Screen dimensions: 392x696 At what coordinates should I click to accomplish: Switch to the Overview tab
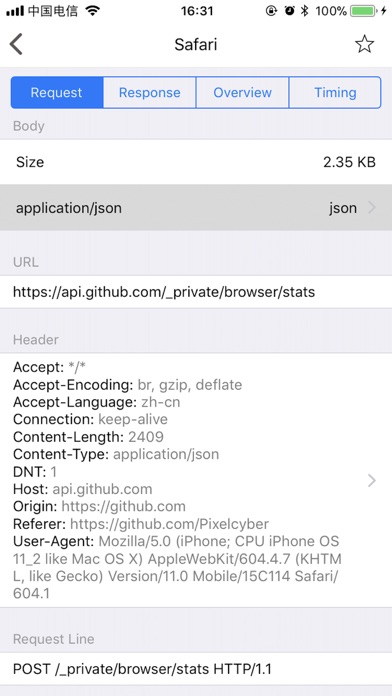242,92
